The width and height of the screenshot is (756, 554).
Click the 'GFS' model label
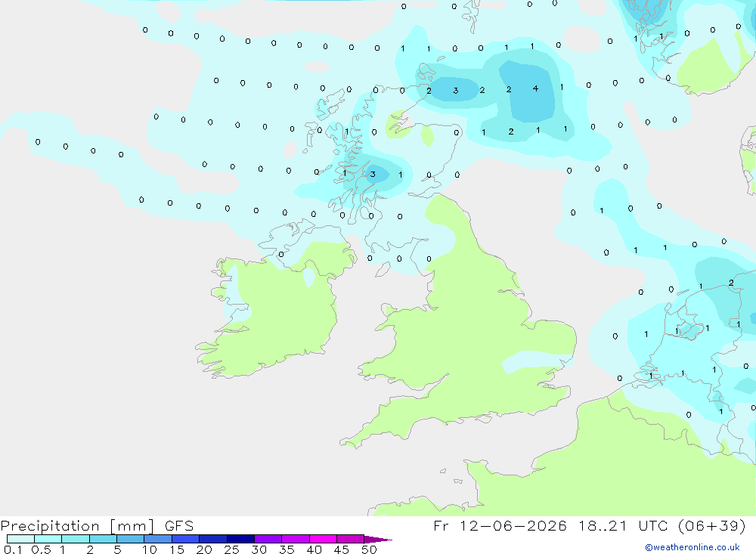coord(179,526)
